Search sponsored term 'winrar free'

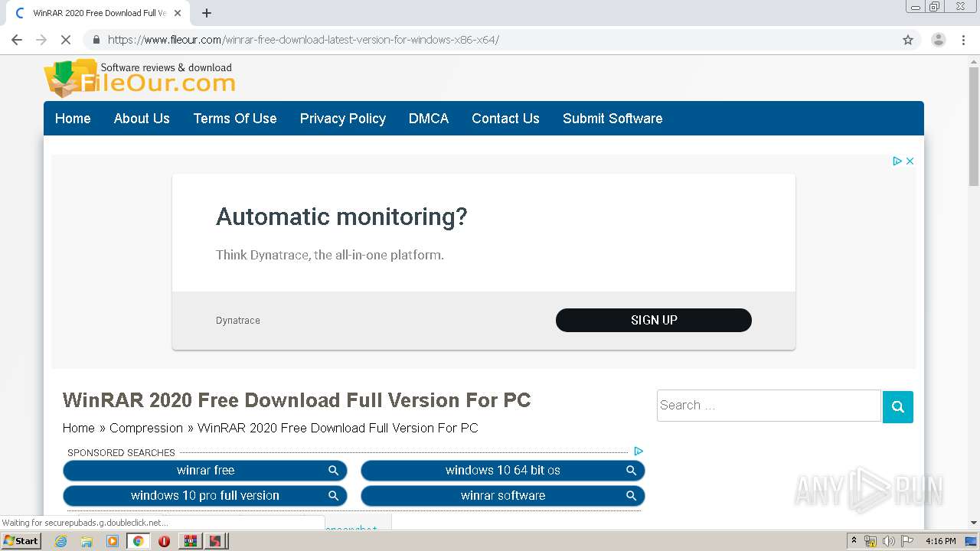coord(205,471)
